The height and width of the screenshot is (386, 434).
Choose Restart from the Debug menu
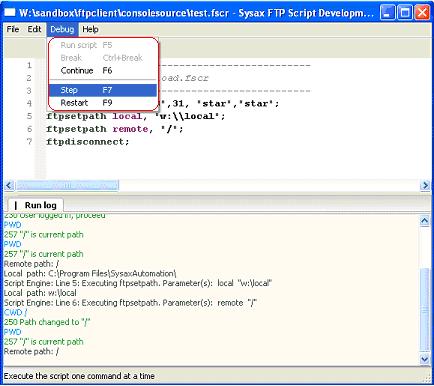point(103,103)
